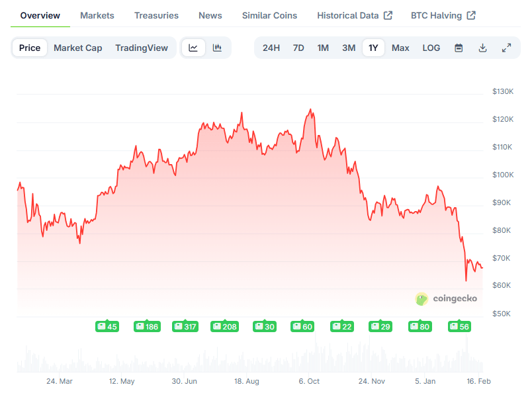
Task: Select the 24H time range
Action: (271, 47)
